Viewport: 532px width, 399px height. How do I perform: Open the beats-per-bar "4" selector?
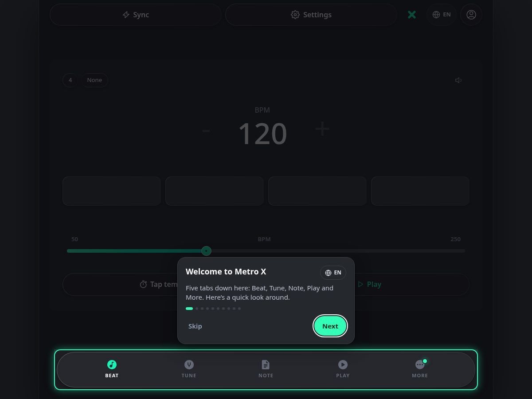point(70,80)
